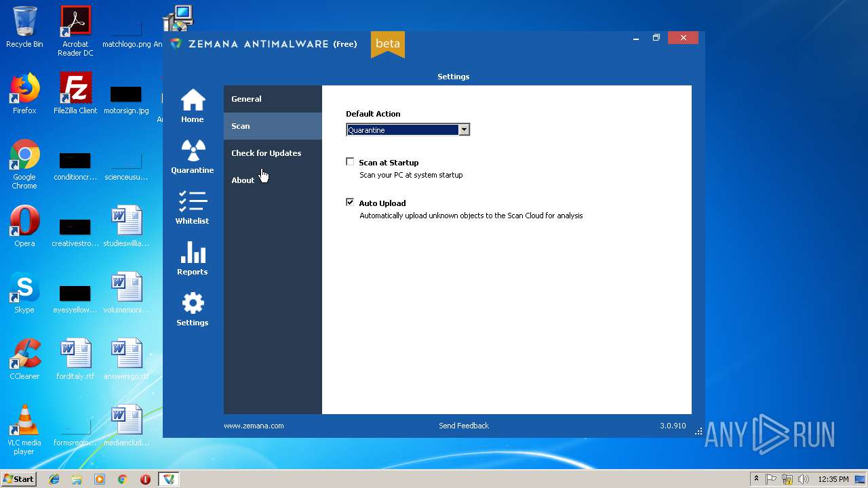Click the beta badge in title bar
This screenshot has width=868, height=488.
388,44
